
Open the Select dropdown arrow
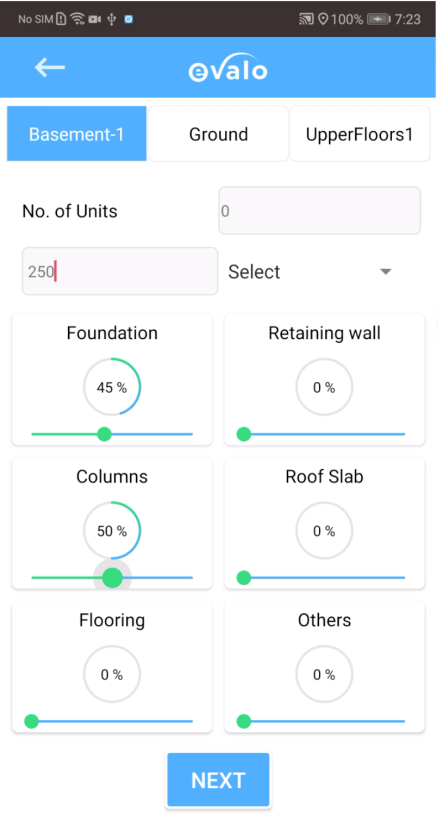(386, 271)
